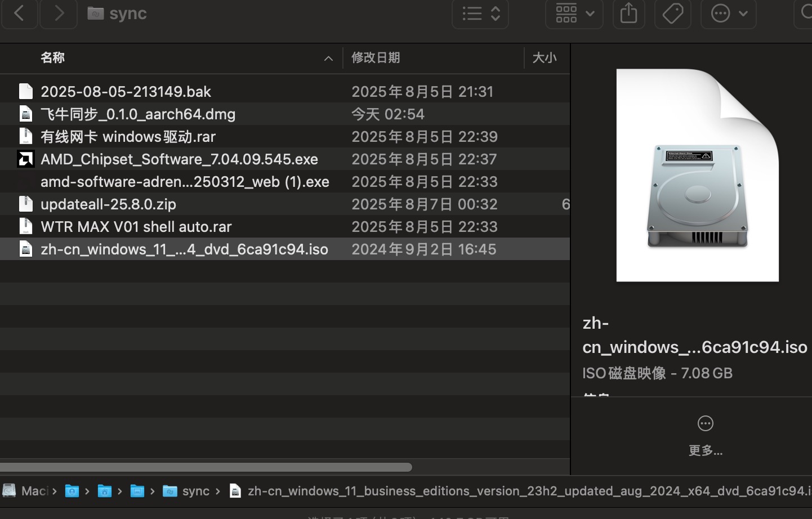This screenshot has height=519, width=812.
Task: Click the zh-cn_windows_11 iso icon in the file list
Action: click(x=26, y=249)
